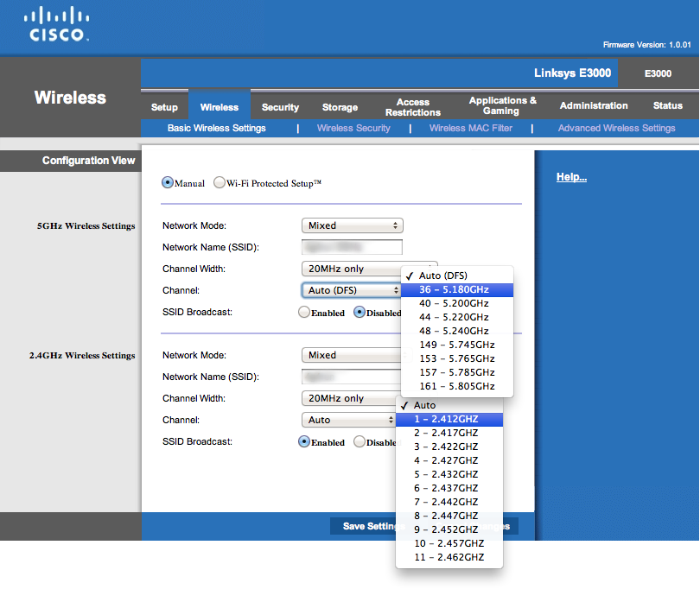The width and height of the screenshot is (700, 602).
Task: Go to Wireless Security subtab
Action: pos(353,128)
